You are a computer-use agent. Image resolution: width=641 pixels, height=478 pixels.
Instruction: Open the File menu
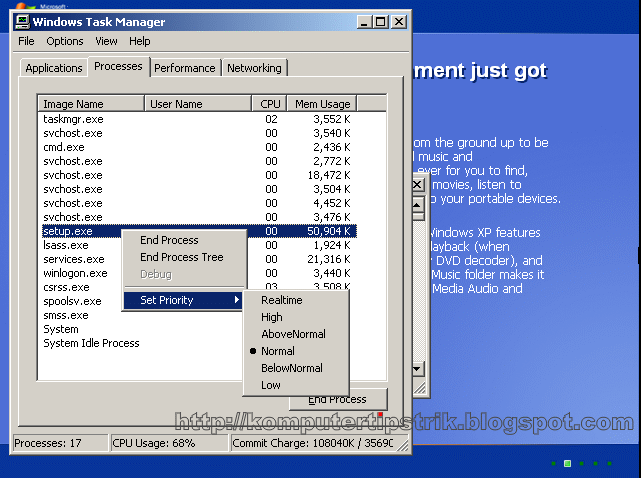tap(26, 41)
